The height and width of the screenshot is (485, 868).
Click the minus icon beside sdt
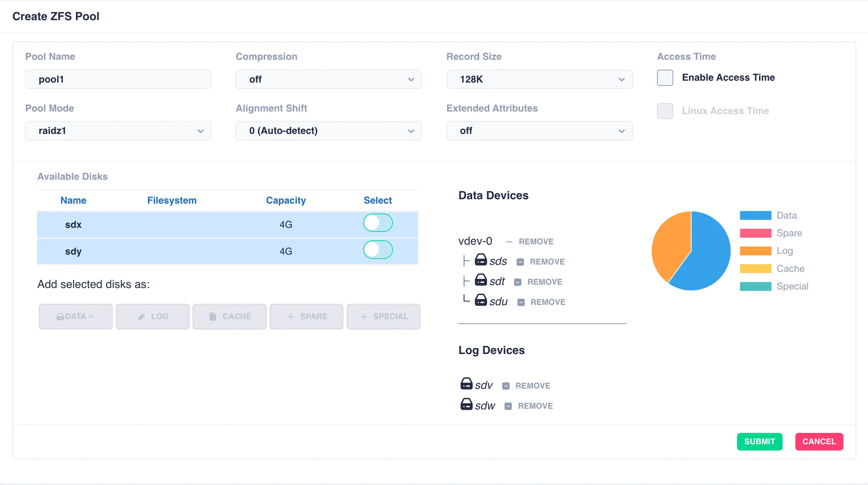[x=518, y=282]
